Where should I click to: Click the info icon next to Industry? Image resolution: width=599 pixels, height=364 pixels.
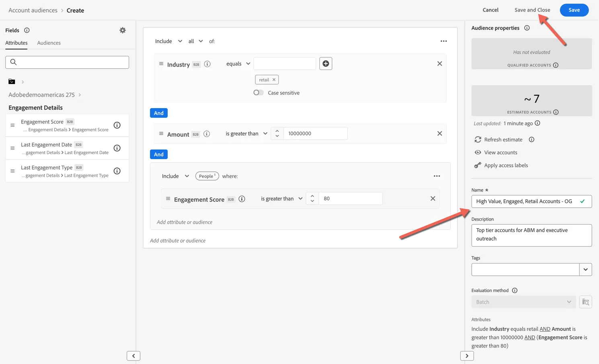point(207,64)
